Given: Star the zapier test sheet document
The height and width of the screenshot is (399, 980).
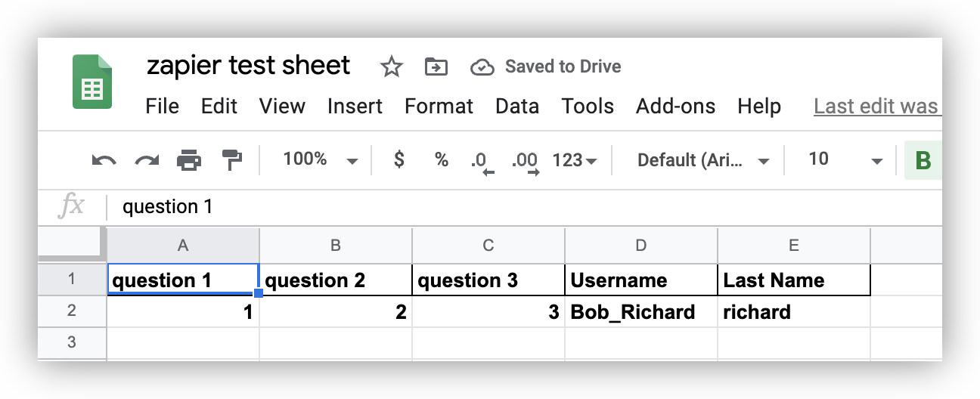Looking at the screenshot, I should 391,67.
